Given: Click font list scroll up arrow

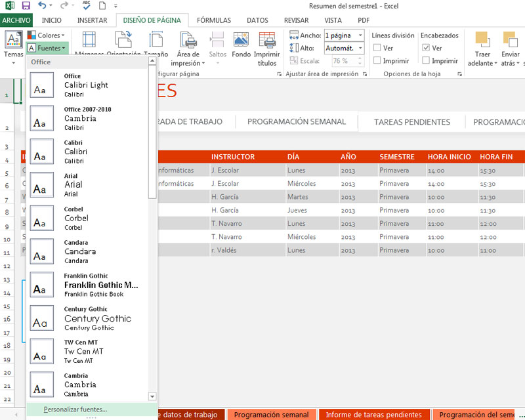Looking at the screenshot, I should (x=152, y=60).
